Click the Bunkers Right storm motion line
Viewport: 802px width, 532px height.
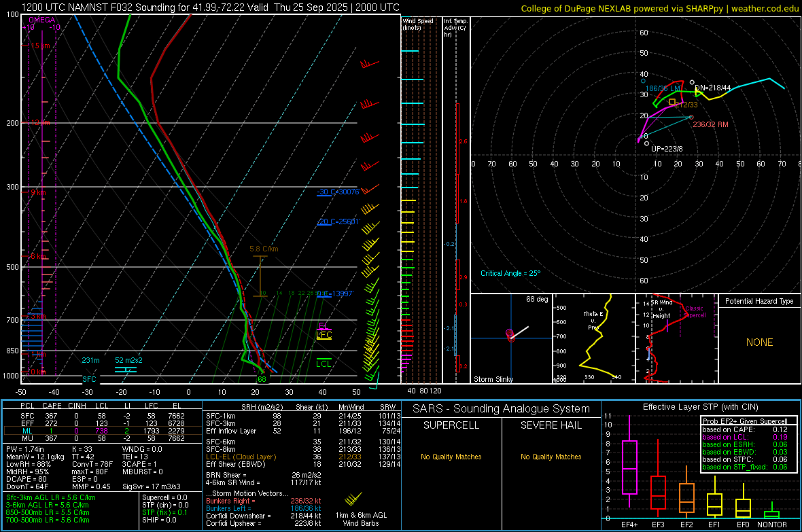264,501
